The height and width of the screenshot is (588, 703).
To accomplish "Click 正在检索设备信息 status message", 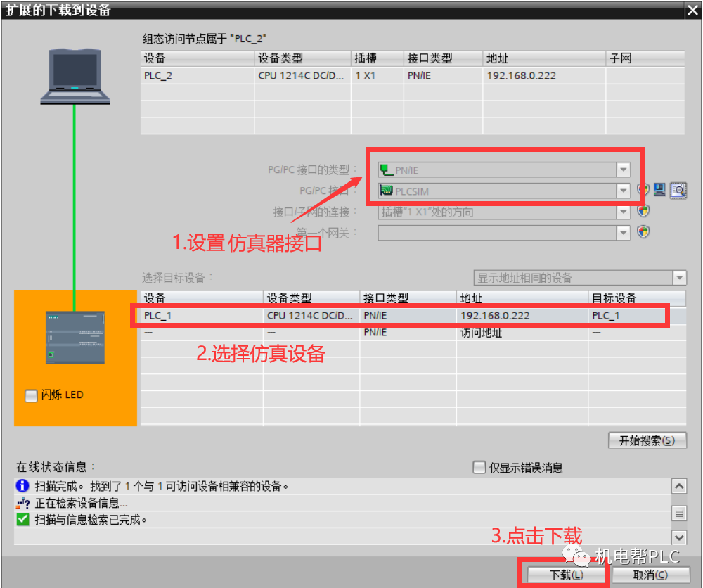I will 81,503.
